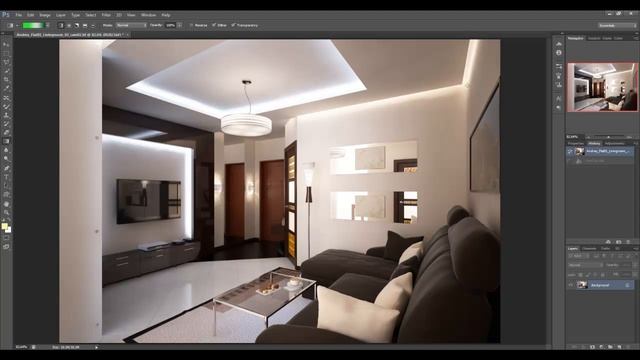Open the Image menu
Screen dimensions: 640x360
44,15
